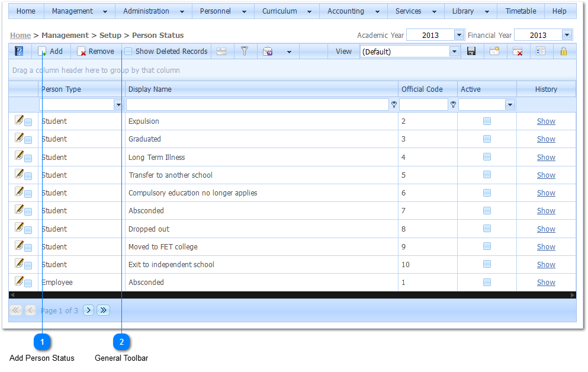Toggle the Active checkbox in the Employee Absconded row

[487, 282]
